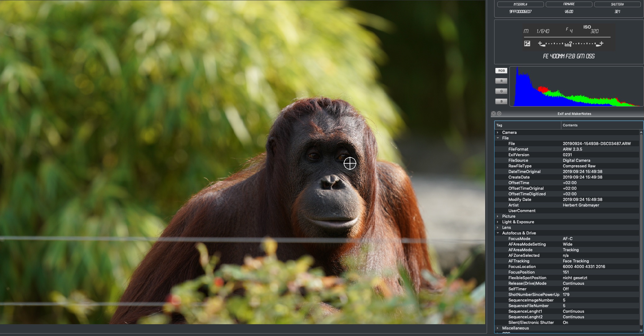Screen dimensions: 644x336
Task: Close the Exif and MakerNotes panel
Action: pyautogui.click(x=494, y=113)
